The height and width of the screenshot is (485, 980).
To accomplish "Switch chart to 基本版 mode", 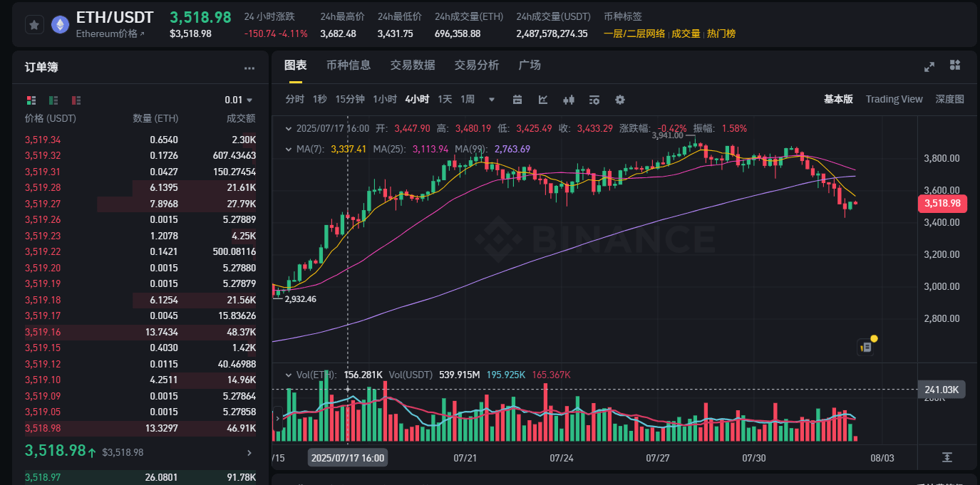I will (x=838, y=100).
